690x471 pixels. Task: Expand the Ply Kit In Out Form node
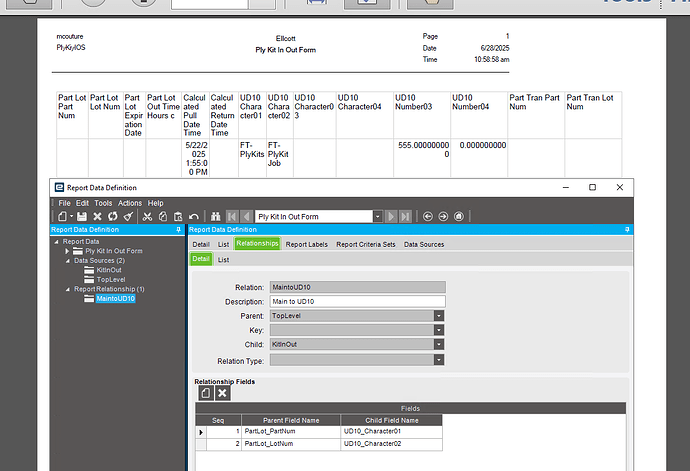(x=67, y=251)
